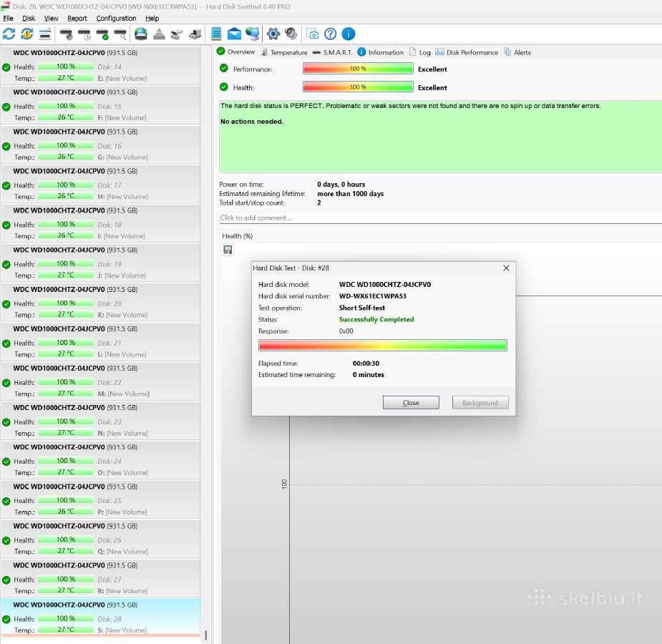Viewport: 662px width, 644px height.
Task: Click the disk icon with magnifying glass
Action: click(120, 34)
